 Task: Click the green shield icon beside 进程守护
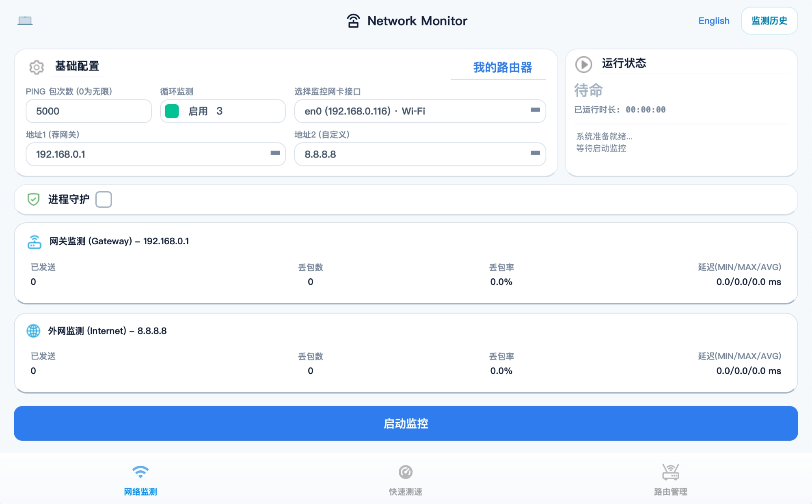click(x=33, y=199)
